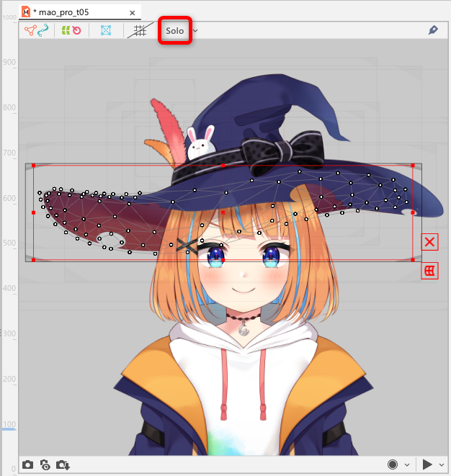Take a snapshot with the camera icon
Image resolution: width=451 pixels, height=476 pixels.
tap(28, 464)
